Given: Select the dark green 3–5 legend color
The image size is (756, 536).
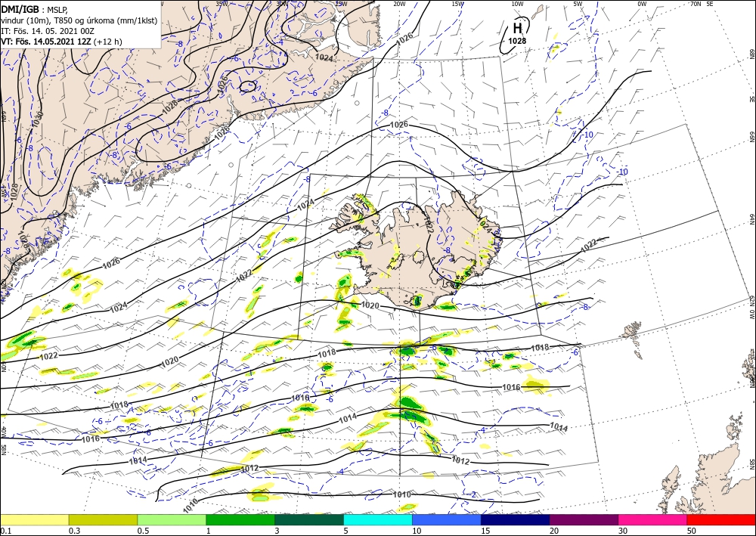Looking at the screenshot, I should [x=309, y=519].
